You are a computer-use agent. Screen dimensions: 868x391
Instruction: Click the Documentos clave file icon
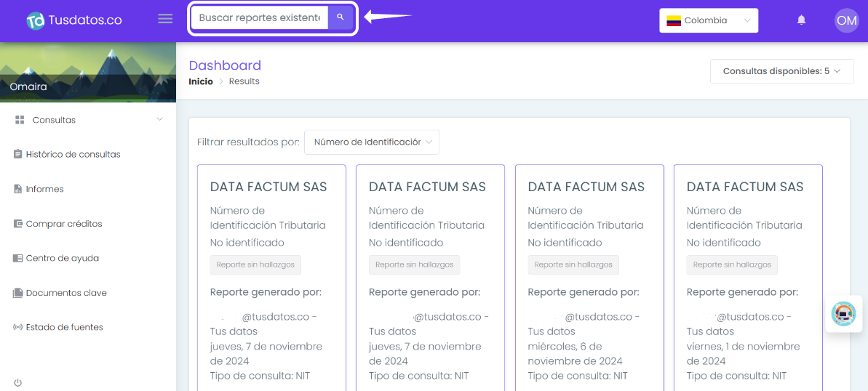[17, 293]
